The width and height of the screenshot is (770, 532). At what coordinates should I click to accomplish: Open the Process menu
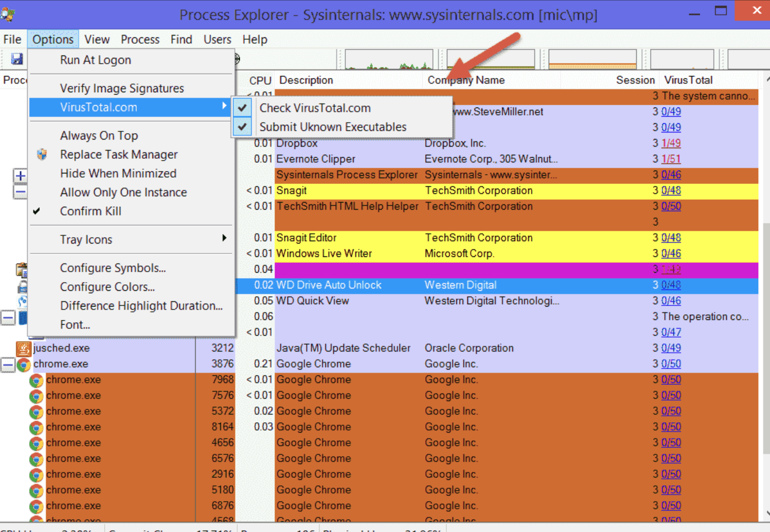[140, 39]
